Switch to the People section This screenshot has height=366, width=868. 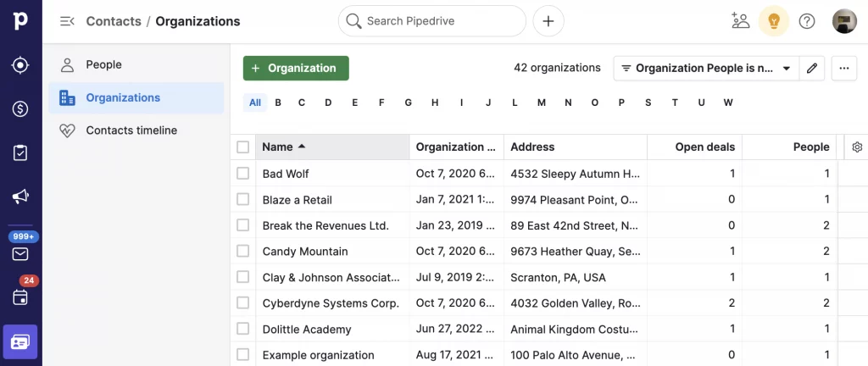tap(103, 64)
